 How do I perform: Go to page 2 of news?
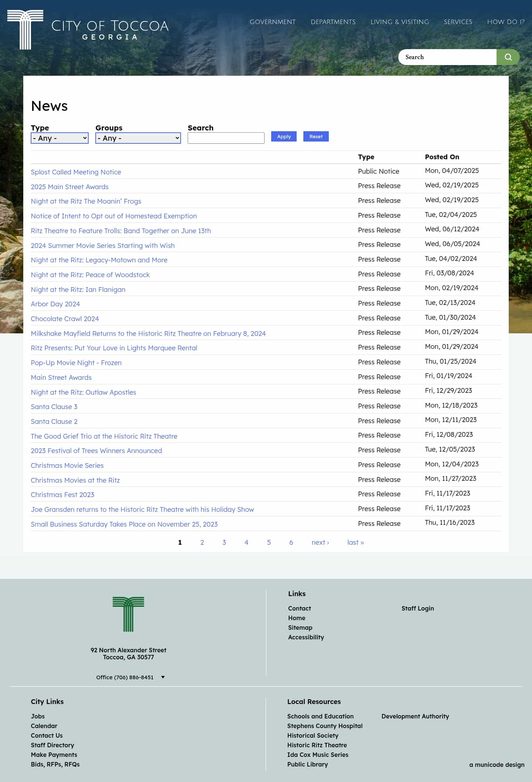[x=202, y=542]
